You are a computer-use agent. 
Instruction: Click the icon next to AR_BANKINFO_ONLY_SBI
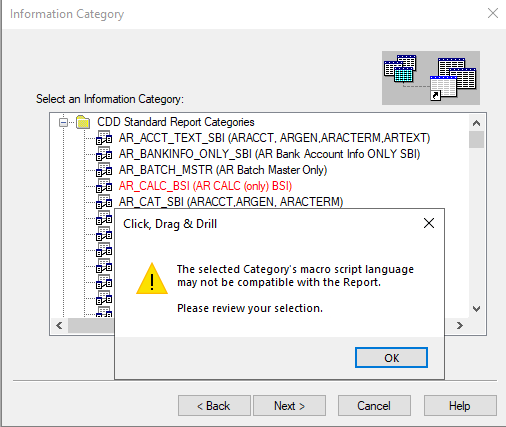[x=104, y=154]
